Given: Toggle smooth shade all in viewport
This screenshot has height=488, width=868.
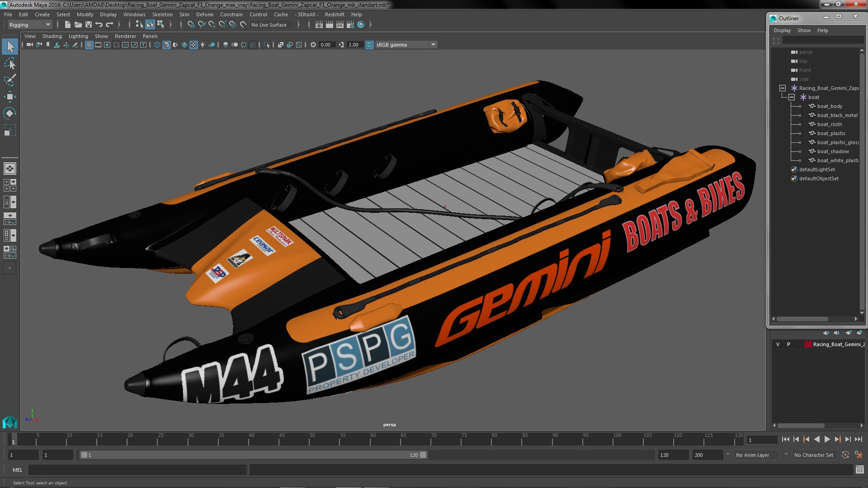Looking at the screenshot, I should (x=166, y=45).
